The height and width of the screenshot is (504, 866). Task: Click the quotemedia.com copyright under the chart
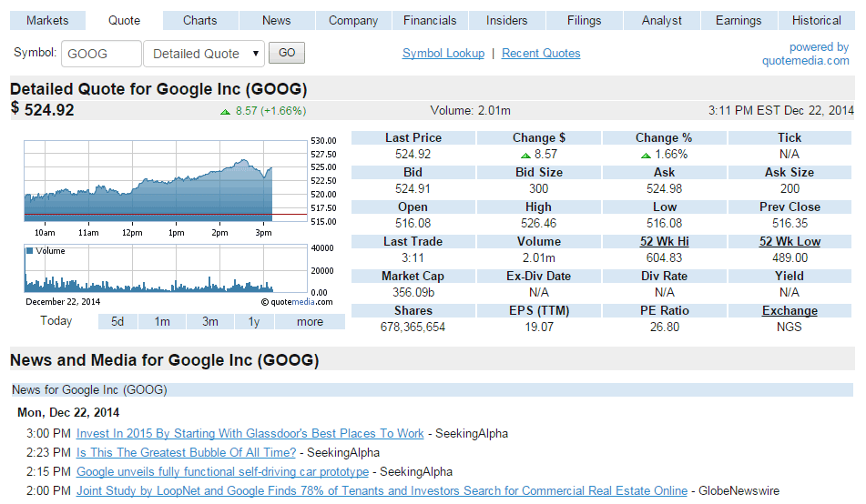coord(297,302)
